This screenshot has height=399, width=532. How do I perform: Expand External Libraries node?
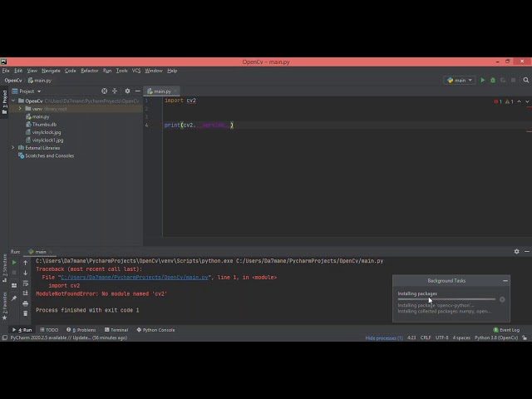click(x=13, y=148)
